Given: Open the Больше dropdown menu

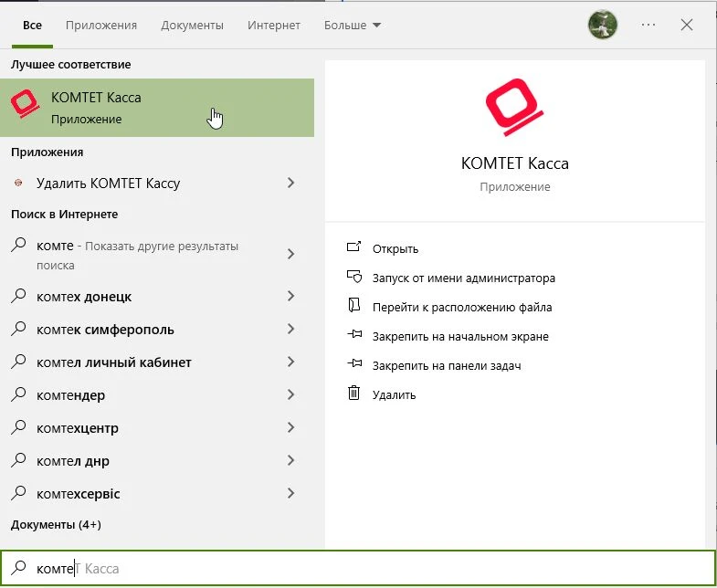Looking at the screenshot, I should click(353, 26).
